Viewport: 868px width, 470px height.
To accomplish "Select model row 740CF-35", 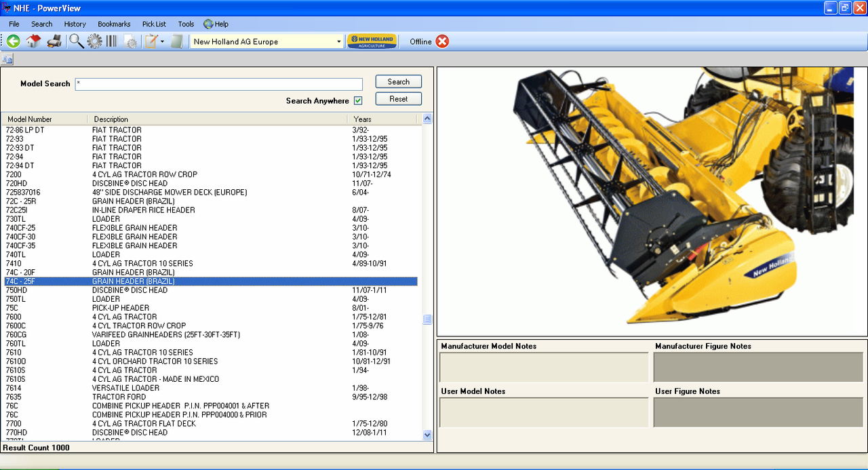I will (x=210, y=246).
